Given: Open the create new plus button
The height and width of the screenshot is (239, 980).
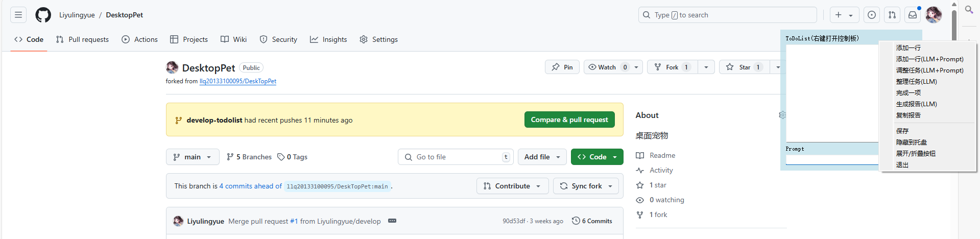Looking at the screenshot, I should (838, 15).
